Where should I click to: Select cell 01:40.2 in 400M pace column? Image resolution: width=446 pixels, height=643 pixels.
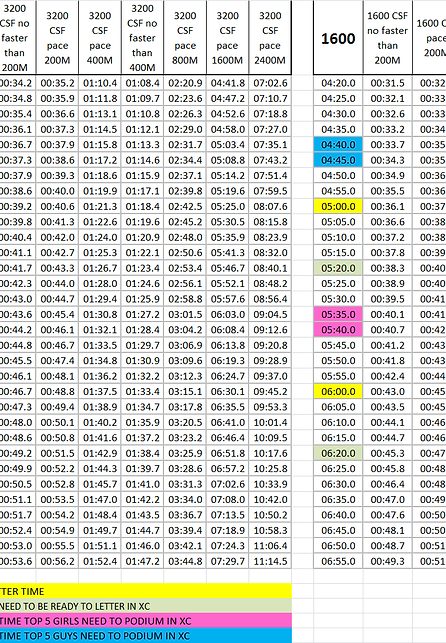[100, 422]
